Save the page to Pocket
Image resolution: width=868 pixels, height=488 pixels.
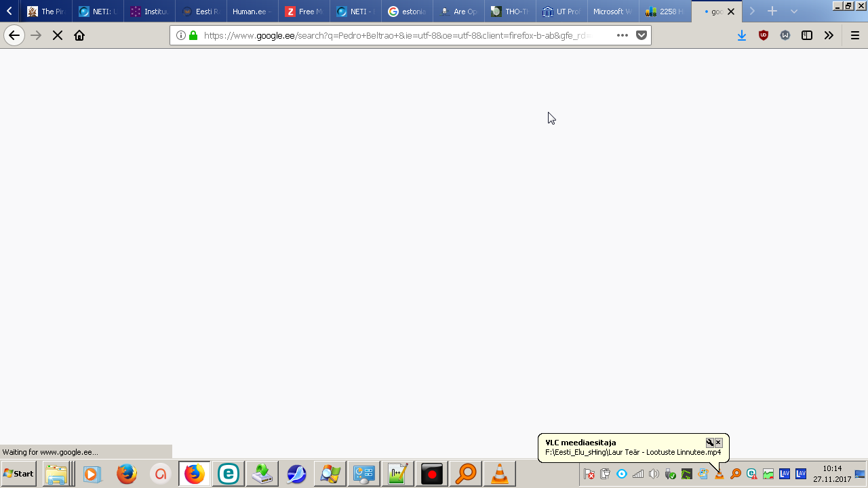click(642, 36)
